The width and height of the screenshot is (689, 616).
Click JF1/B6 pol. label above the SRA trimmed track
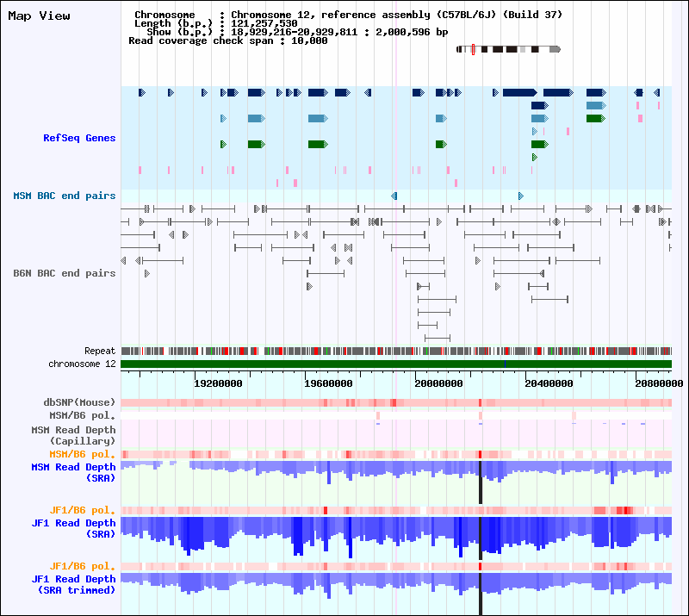click(82, 566)
